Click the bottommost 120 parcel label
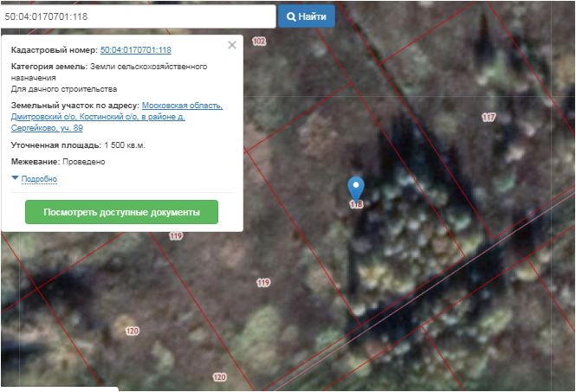576x392 pixels. point(219,377)
